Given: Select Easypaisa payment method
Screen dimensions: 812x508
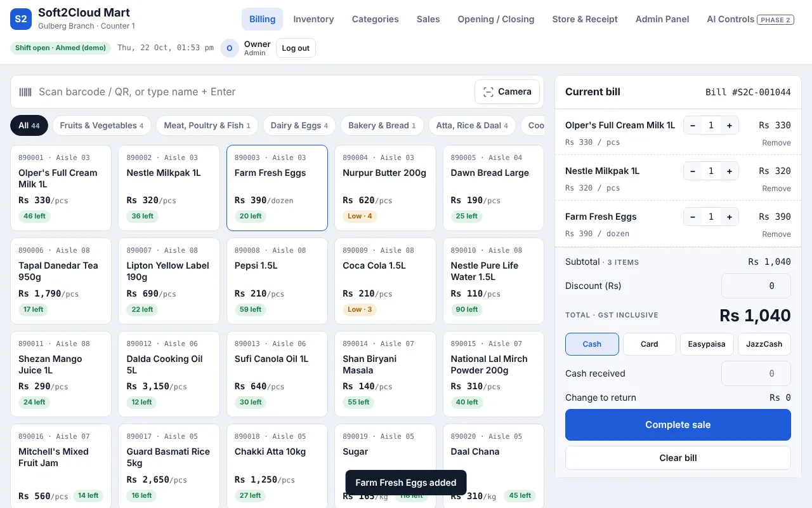Looking at the screenshot, I should click(707, 344).
